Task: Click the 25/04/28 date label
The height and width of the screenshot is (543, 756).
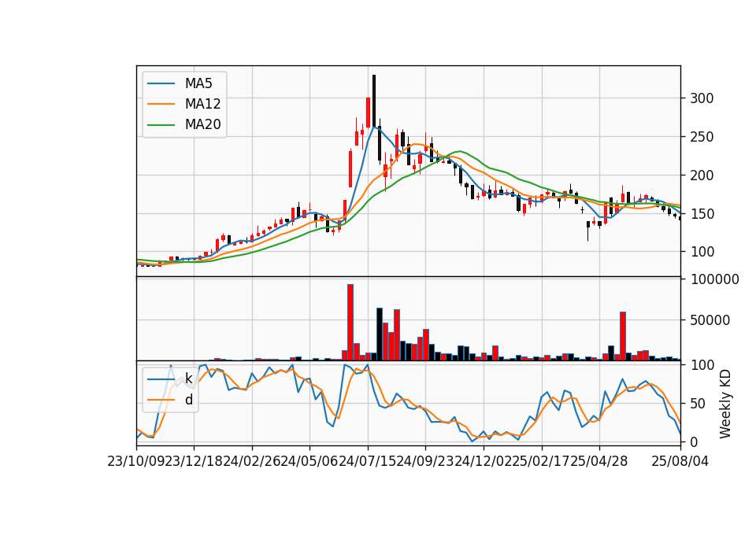Action: pyautogui.click(x=599, y=462)
